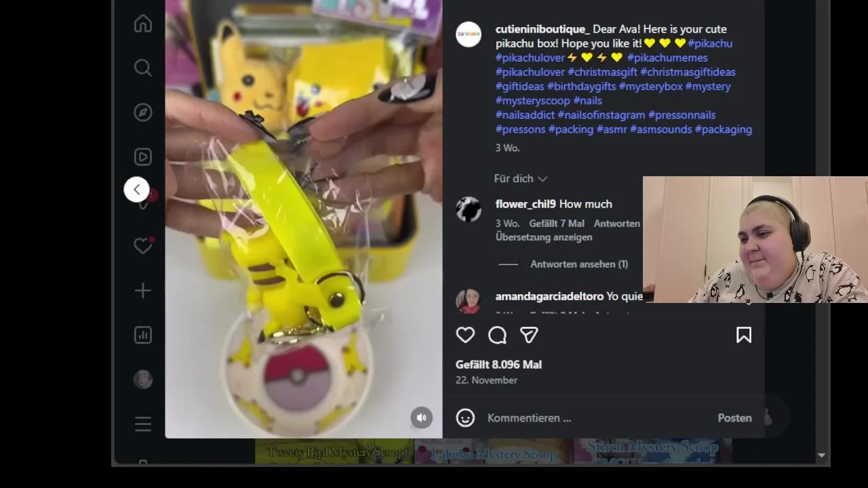The height and width of the screenshot is (488, 868).
Task: Open Notifications heart in sidebar
Action: (x=142, y=245)
